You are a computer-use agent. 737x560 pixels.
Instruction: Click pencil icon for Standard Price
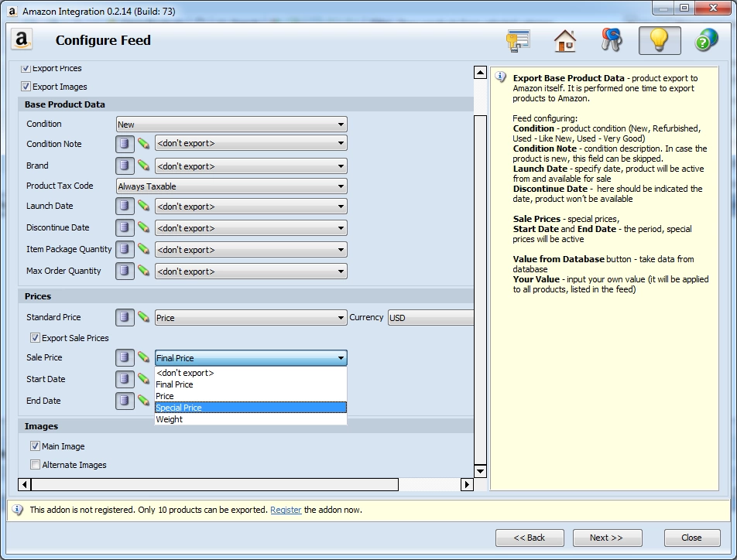143,317
